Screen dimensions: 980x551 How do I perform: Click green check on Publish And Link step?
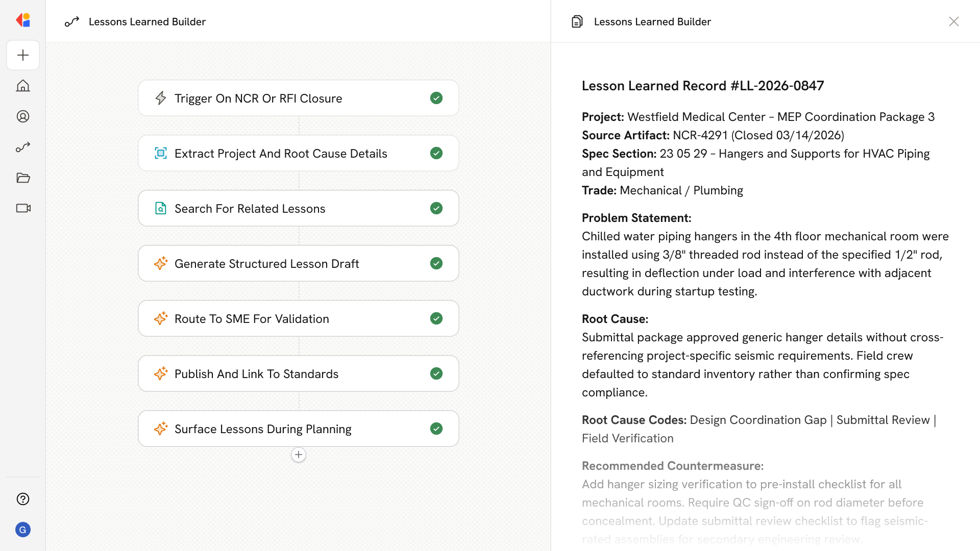(436, 373)
